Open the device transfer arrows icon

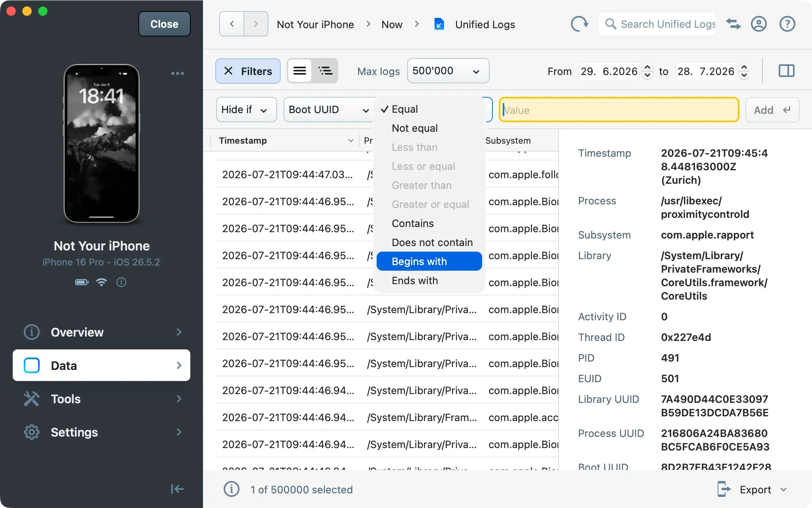pos(733,24)
